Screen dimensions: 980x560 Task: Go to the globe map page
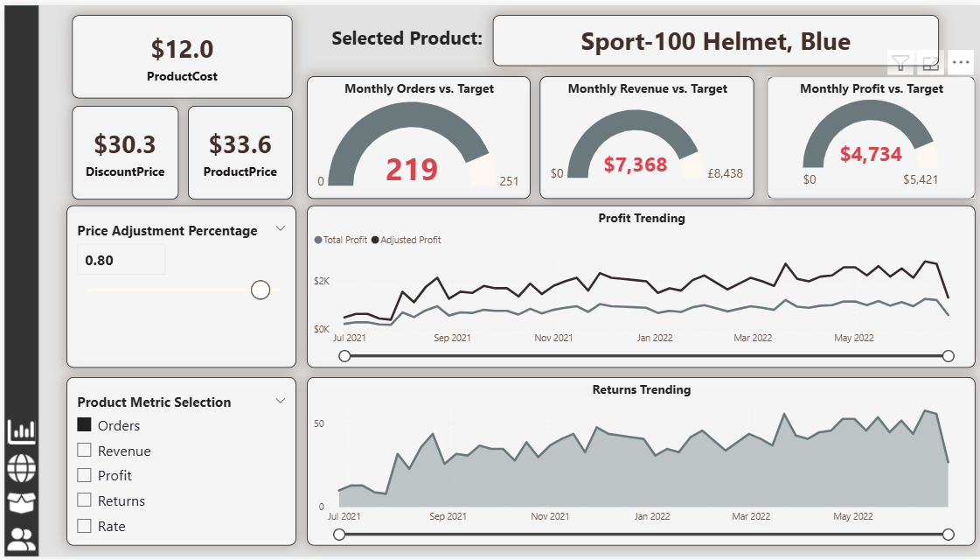pos(21,468)
